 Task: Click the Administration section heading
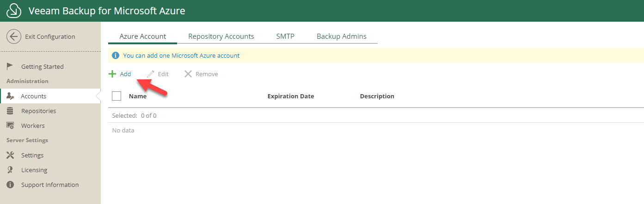pos(27,81)
